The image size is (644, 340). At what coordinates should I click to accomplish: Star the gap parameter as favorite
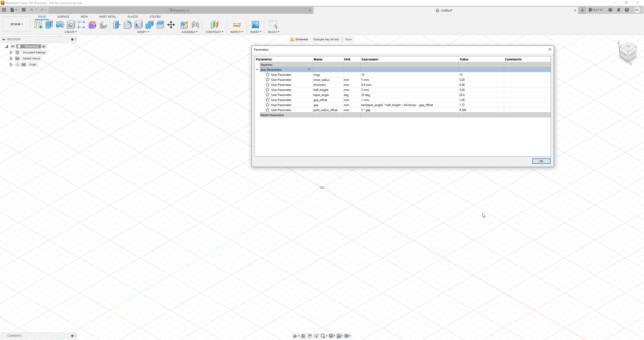(267, 105)
